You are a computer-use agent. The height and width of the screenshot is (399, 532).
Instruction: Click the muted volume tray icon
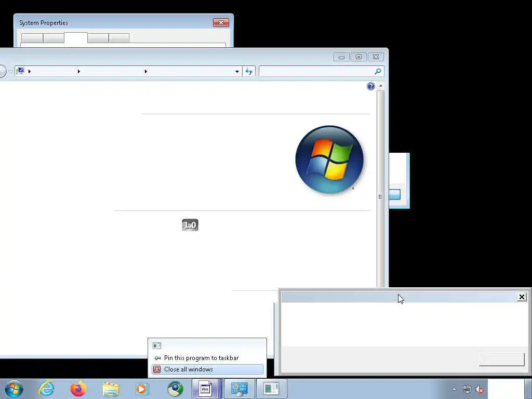(x=480, y=390)
